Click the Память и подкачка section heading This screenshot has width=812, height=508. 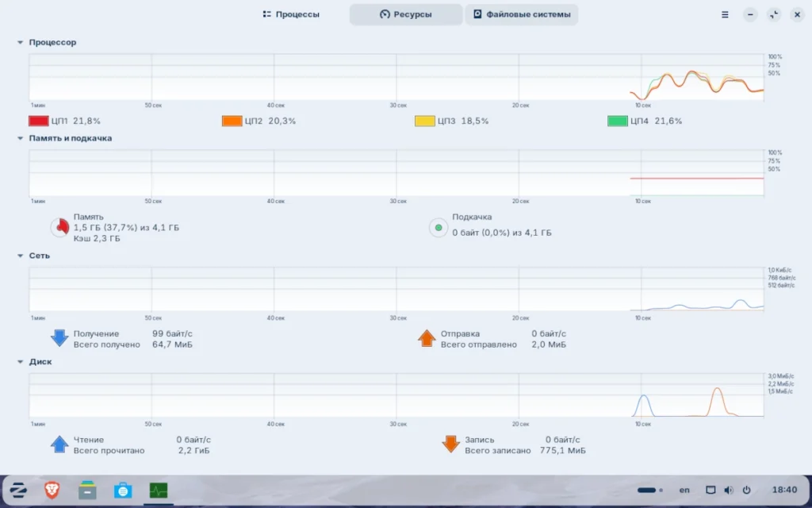pyautogui.click(x=71, y=138)
